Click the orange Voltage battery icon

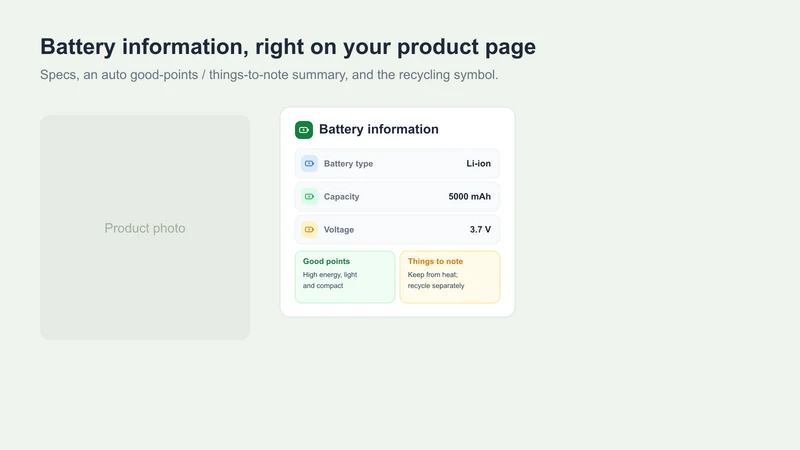point(309,230)
